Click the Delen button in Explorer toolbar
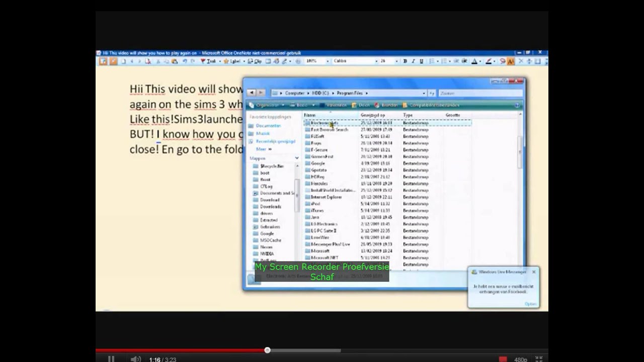 (x=361, y=105)
